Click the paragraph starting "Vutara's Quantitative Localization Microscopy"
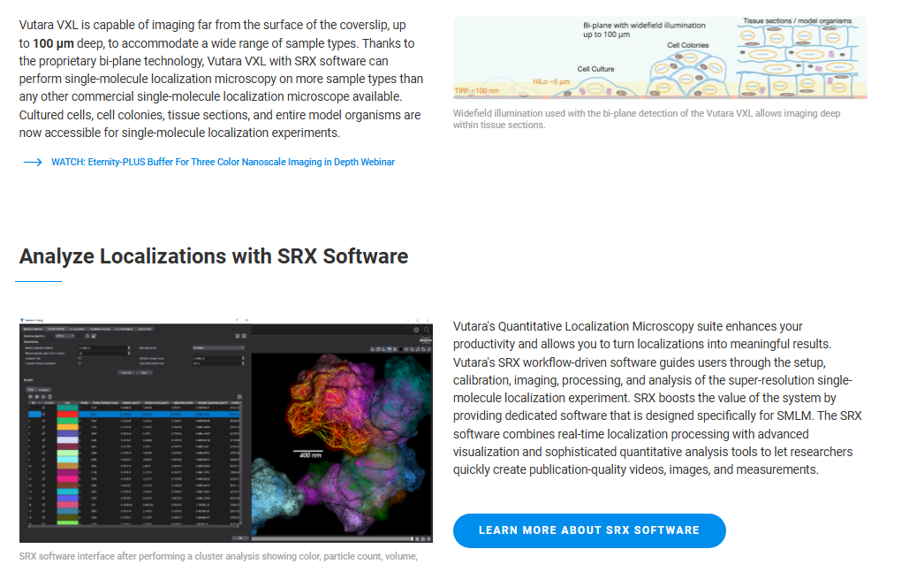Viewport: 924px width, 564px height. [x=657, y=398]
